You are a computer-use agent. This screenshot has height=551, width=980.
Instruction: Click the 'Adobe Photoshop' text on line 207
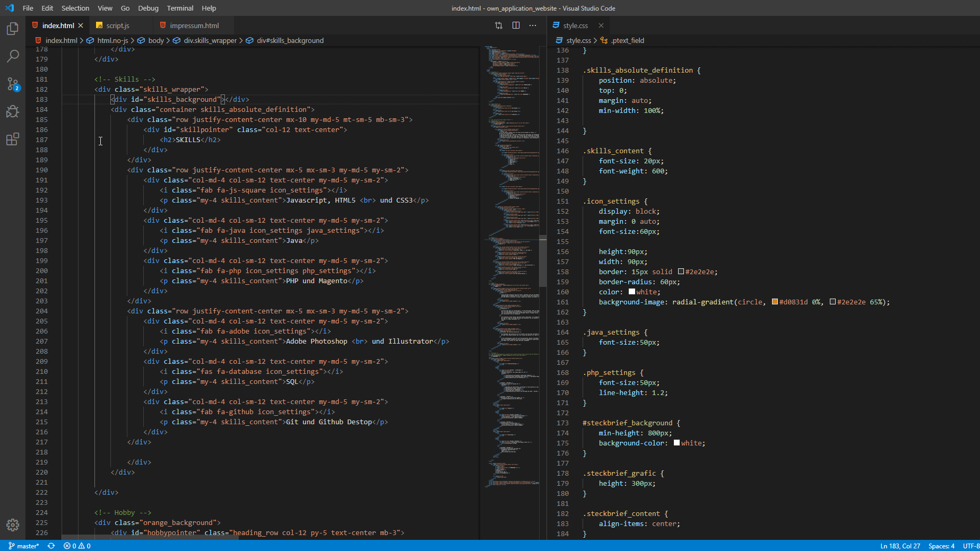point(317,341)
